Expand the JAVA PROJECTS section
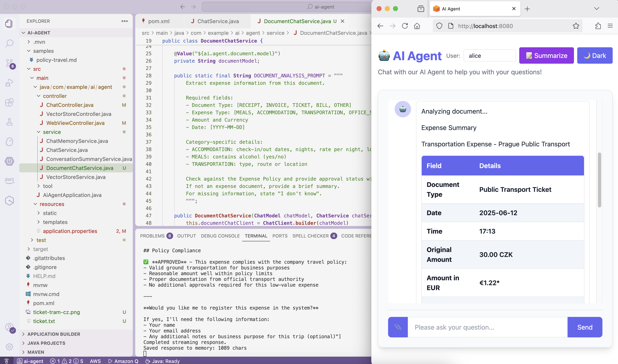Image resolution: width=618 pixels, height=364 pixels. 46,343
